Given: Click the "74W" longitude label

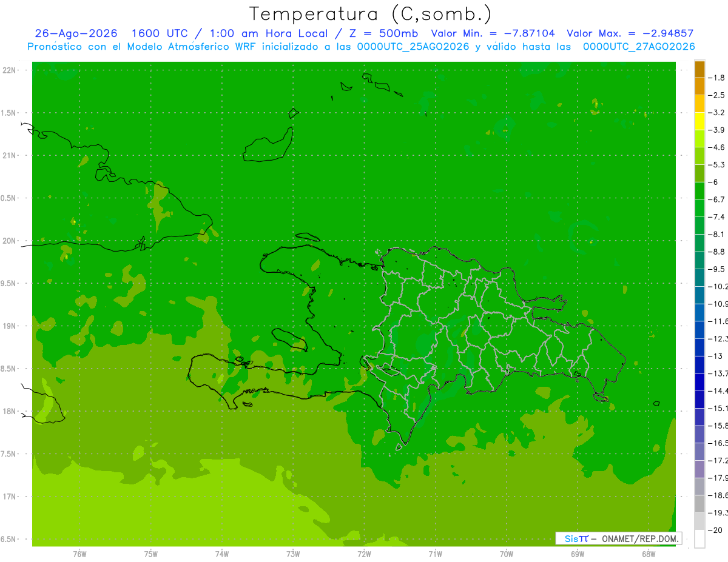Looking at the screenshot, I should point(222,554).
